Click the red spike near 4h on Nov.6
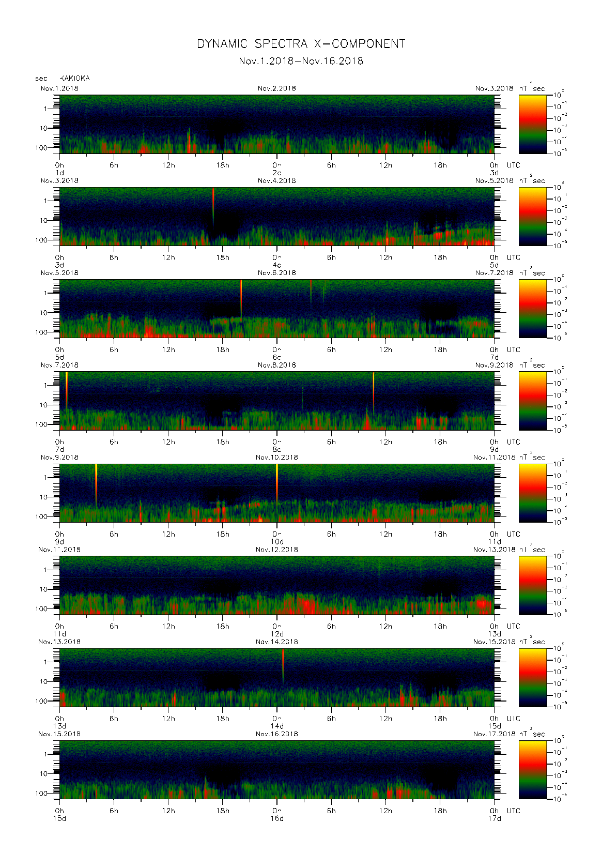 click(x=311, y=292)
